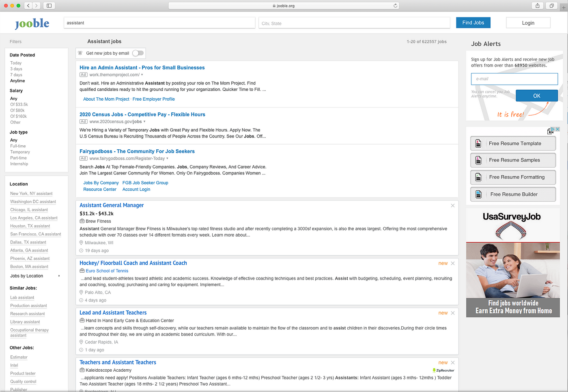Screen dimensions: 568x392
Task: Open dropdown arrow next to work.themomproject.com
Action: [142, 75]
